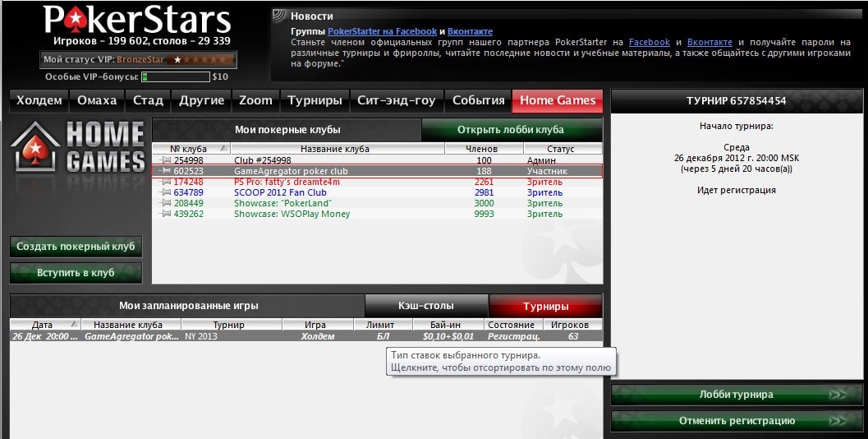Click club icon beside 634789

point(165,192)
